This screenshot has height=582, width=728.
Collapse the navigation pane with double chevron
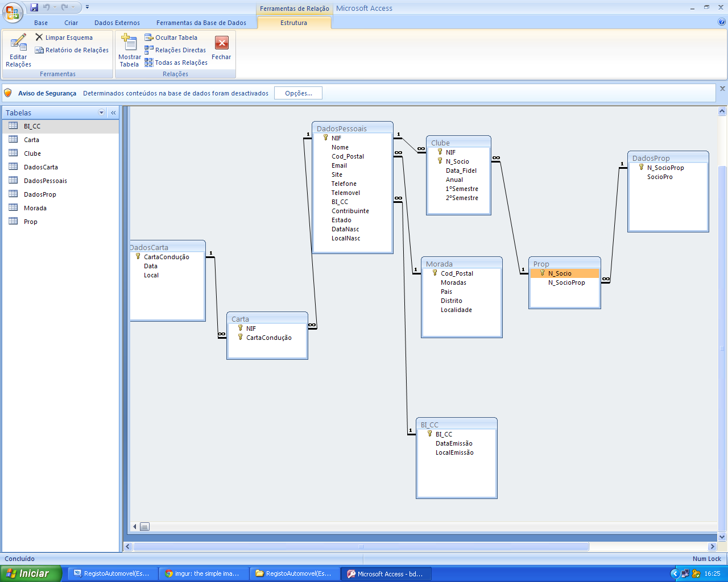(x=113, y=113)
